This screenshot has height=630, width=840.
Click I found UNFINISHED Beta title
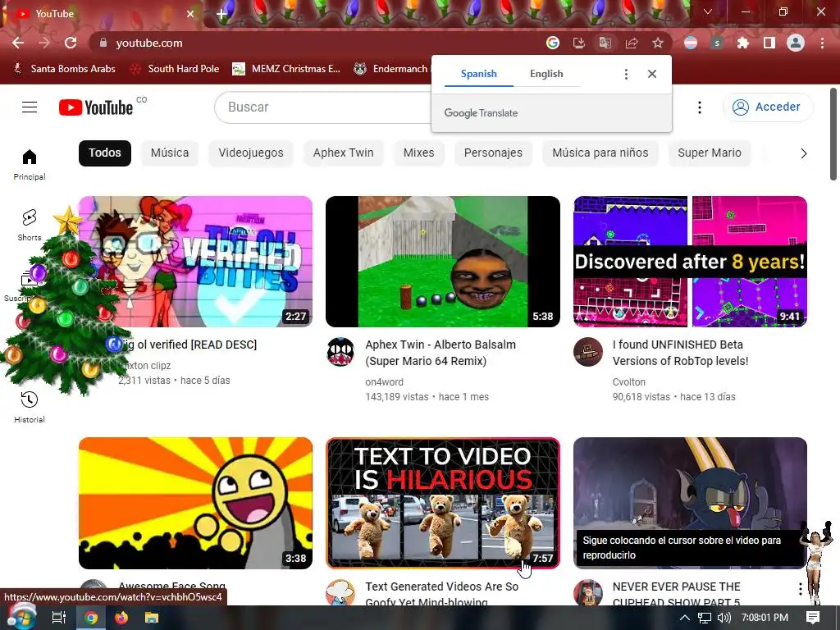click(680, 353)
